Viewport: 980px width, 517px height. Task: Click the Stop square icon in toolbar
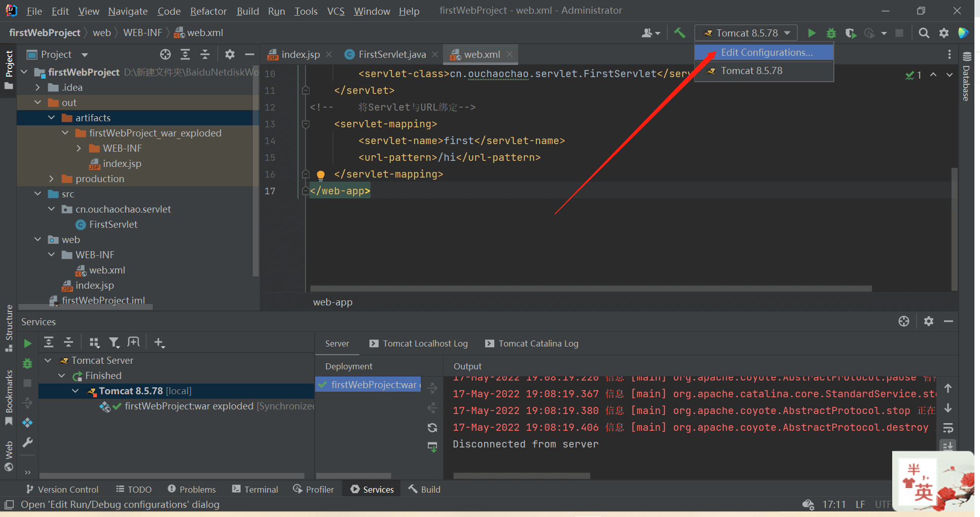tap(899, 33)
